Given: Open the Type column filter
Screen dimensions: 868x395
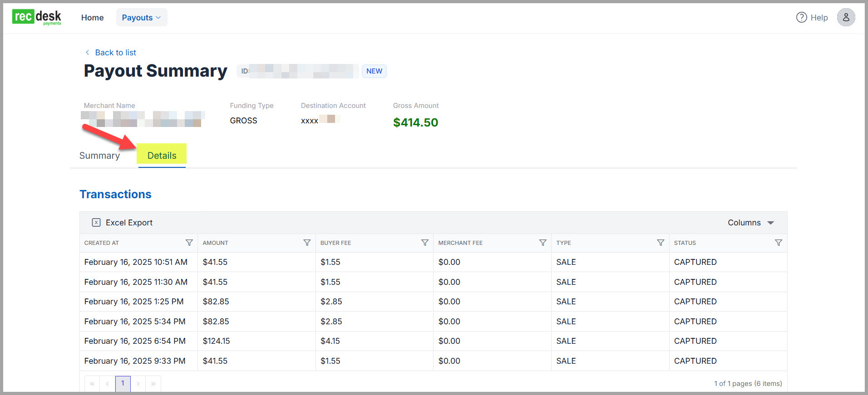Looking at the screenshot, I should click(661, 243).
